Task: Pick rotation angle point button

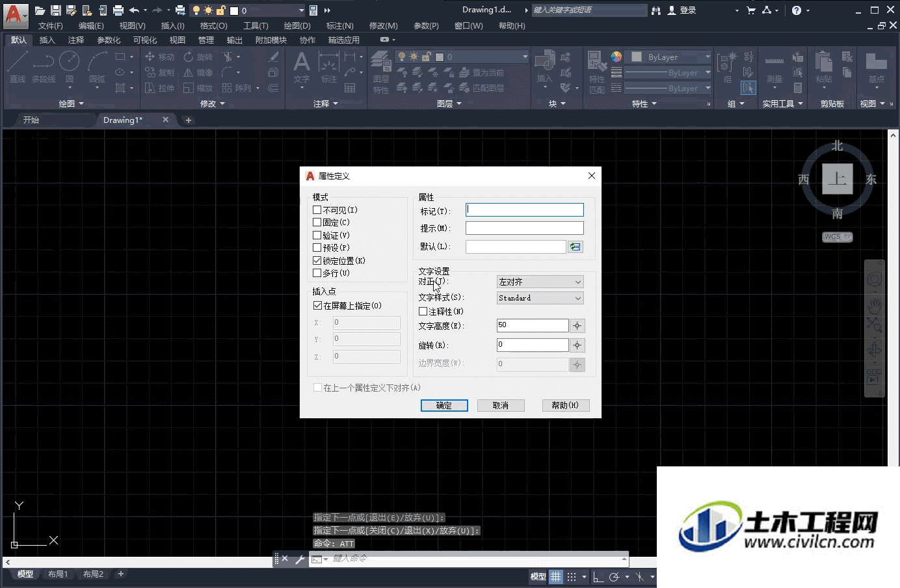Action: pos(577,345)
